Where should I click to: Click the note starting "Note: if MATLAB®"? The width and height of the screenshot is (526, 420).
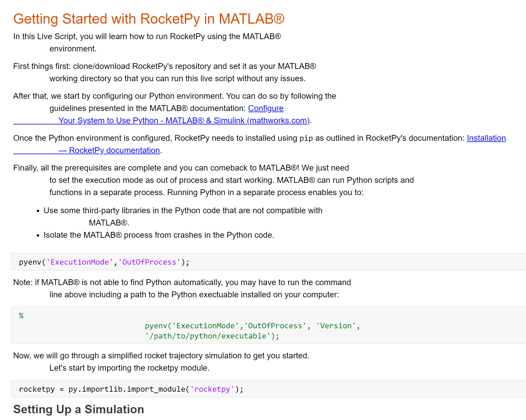pos(182,288)
